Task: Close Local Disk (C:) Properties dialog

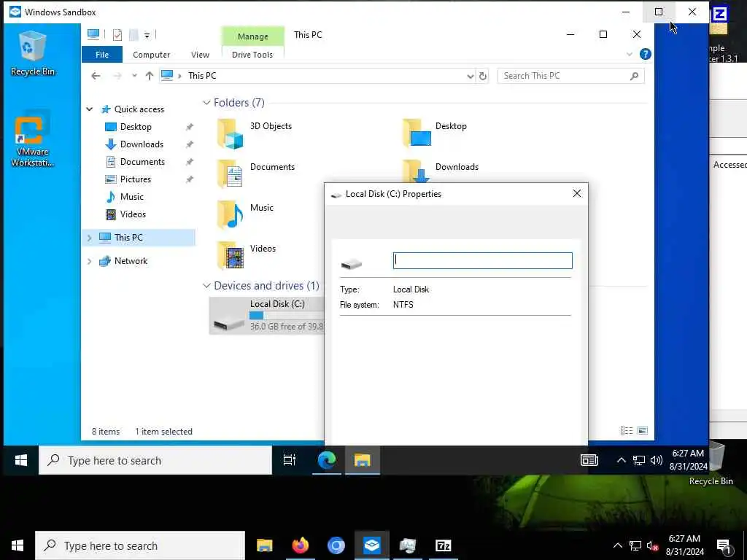Action: (x=576, y=193)
